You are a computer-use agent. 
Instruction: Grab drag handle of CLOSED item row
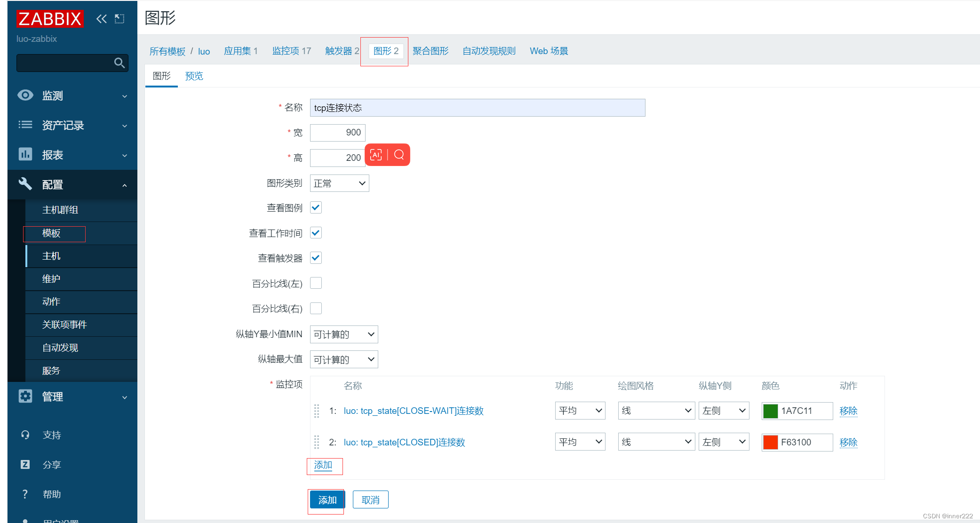click(317, 442)
